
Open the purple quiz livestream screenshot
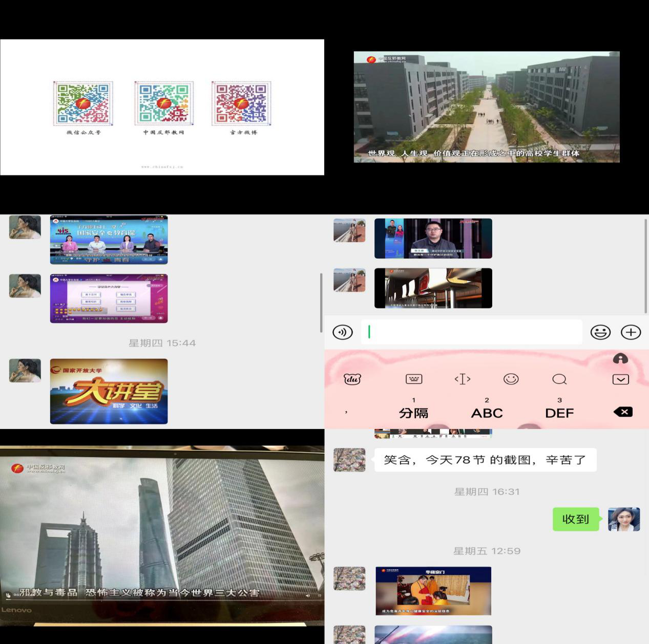[109, 298]
